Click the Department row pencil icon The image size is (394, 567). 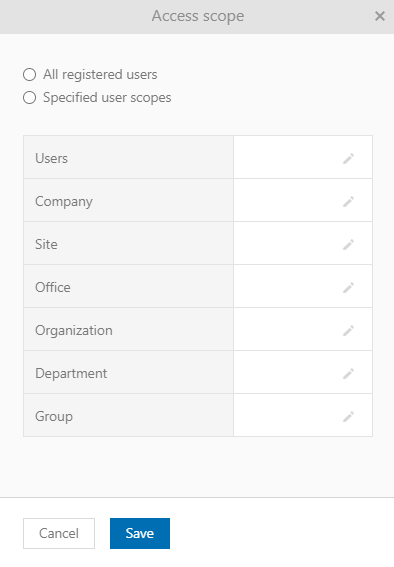coord(348,373)
